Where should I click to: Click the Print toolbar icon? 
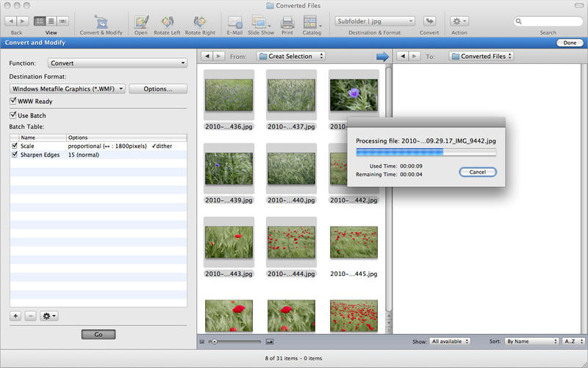[287, 21]
